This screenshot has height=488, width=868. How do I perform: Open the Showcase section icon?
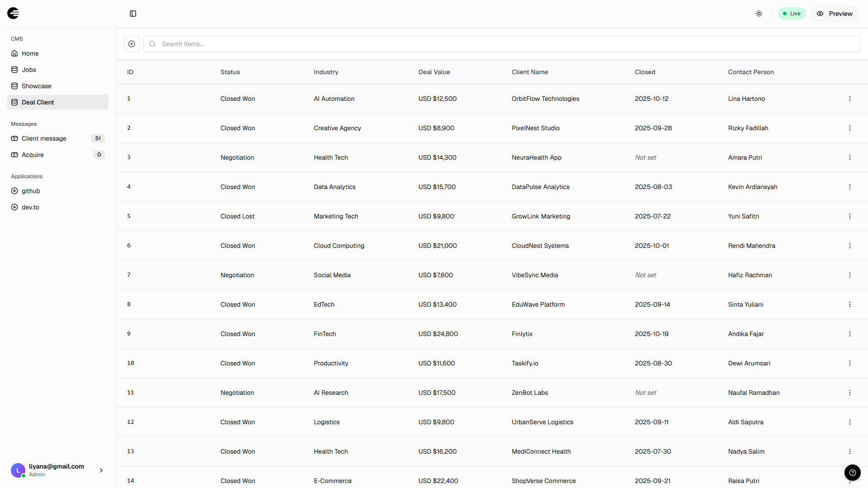coord(14,86)
